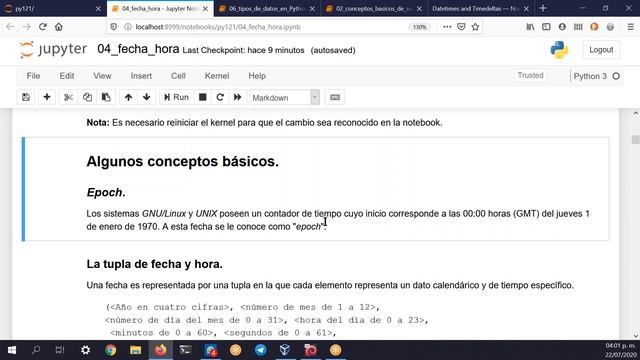Open Chrome from the taskbar
Viewport: 640px width, 360px height.
(x=110, y=350)
